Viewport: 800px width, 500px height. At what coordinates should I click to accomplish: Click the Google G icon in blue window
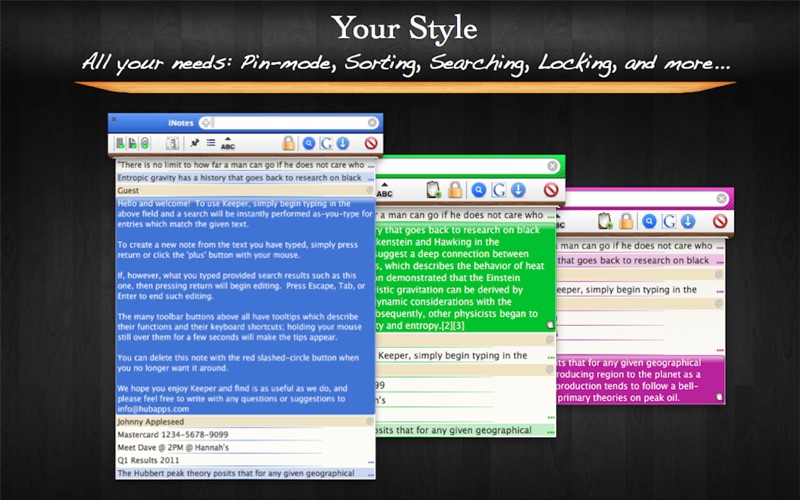coord(326,143)
